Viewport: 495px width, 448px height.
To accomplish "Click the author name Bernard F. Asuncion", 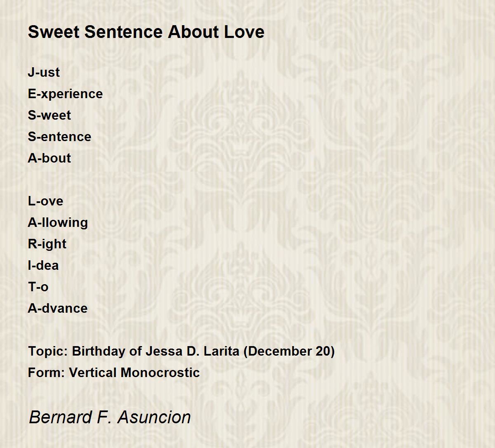I will [110, 417].
